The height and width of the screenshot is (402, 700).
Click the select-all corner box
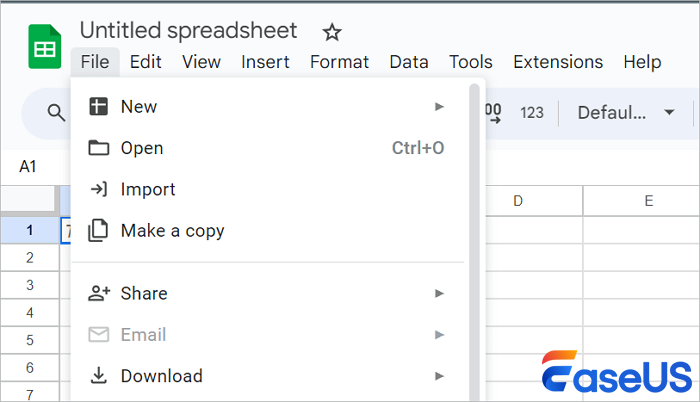click(29, 199)
